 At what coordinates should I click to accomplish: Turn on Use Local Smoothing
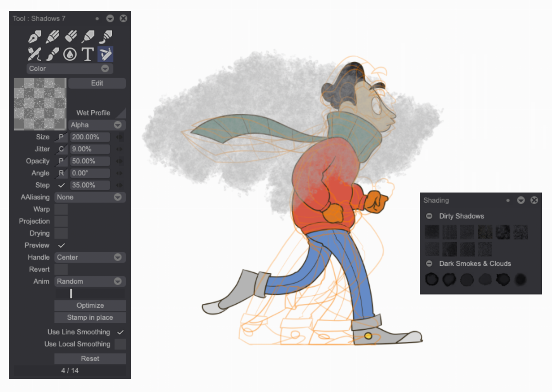pos(120,344)
